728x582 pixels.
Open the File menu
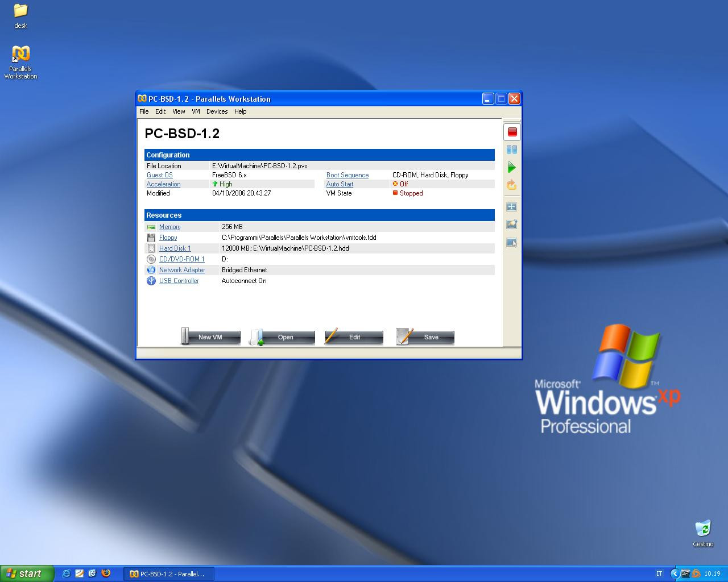pos(144,111)
